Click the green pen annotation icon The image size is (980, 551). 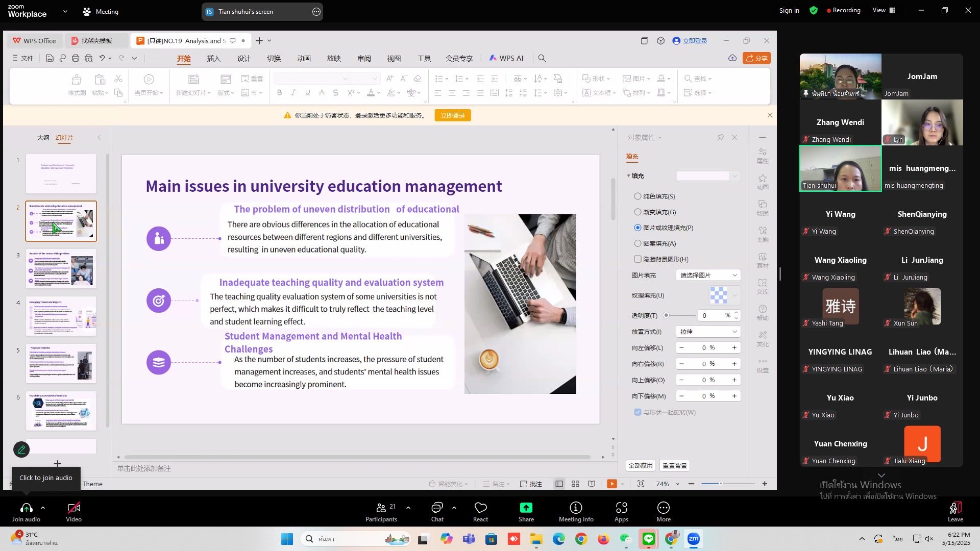point(21,449)
